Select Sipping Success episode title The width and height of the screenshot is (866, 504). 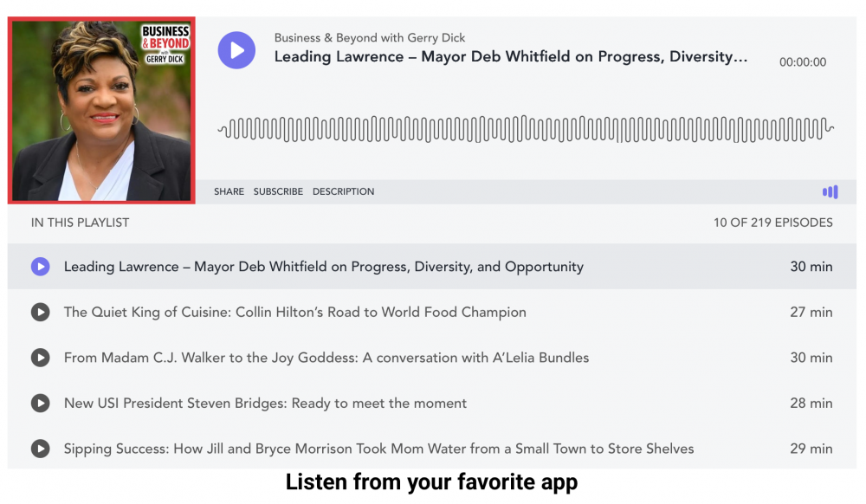coord(379,449)
